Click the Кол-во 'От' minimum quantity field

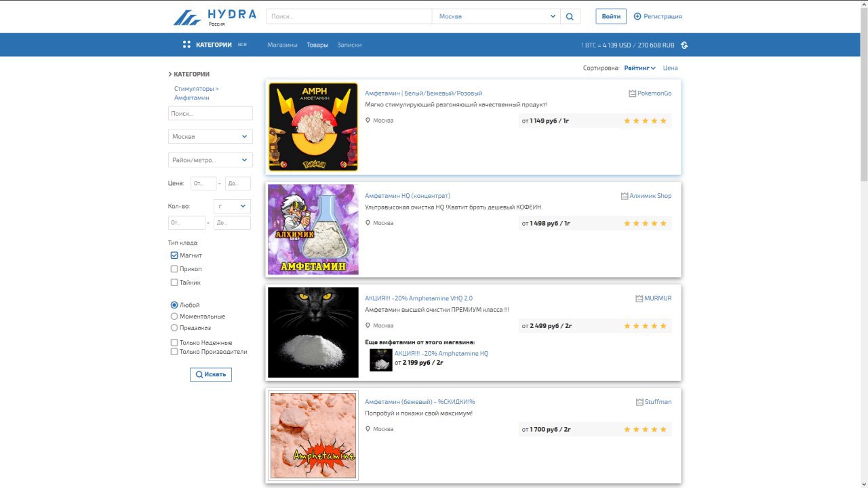click(x=186, y=223)
